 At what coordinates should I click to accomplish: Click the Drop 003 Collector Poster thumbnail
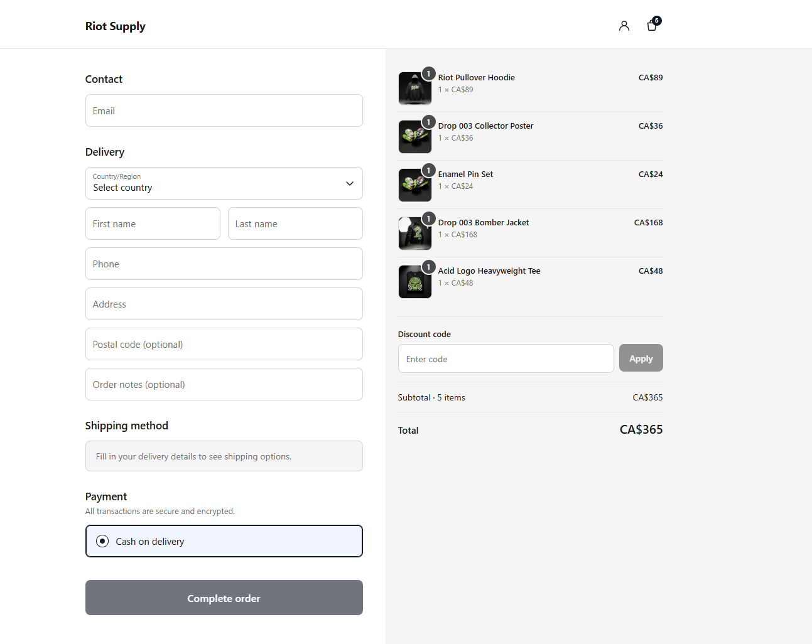point(415,137)
